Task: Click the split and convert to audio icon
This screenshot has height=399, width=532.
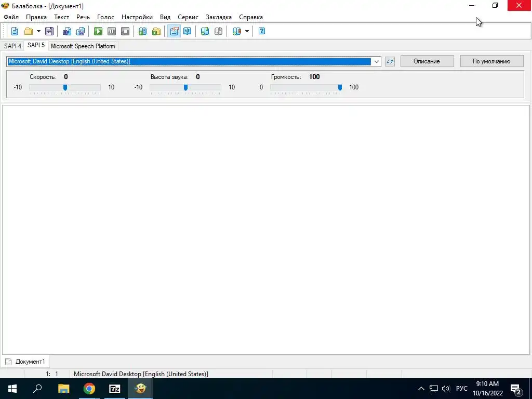Action: click(81, 31)
